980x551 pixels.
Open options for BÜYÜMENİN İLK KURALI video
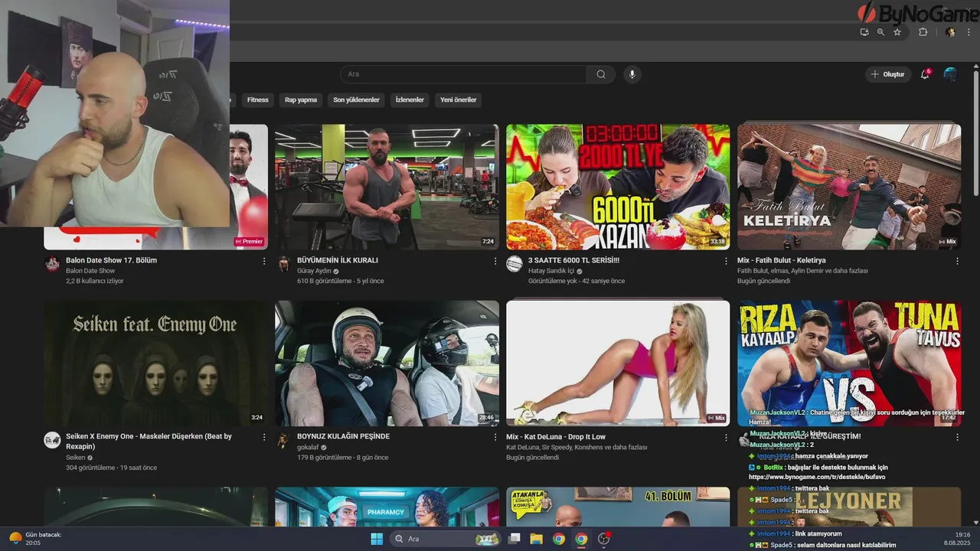pos(495,261)
